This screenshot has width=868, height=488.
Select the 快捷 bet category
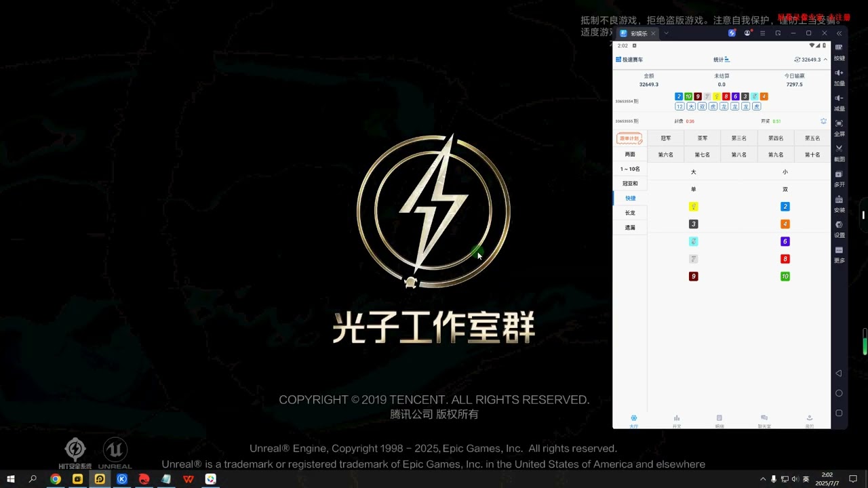pyautogui.click(x=630, y=198)
